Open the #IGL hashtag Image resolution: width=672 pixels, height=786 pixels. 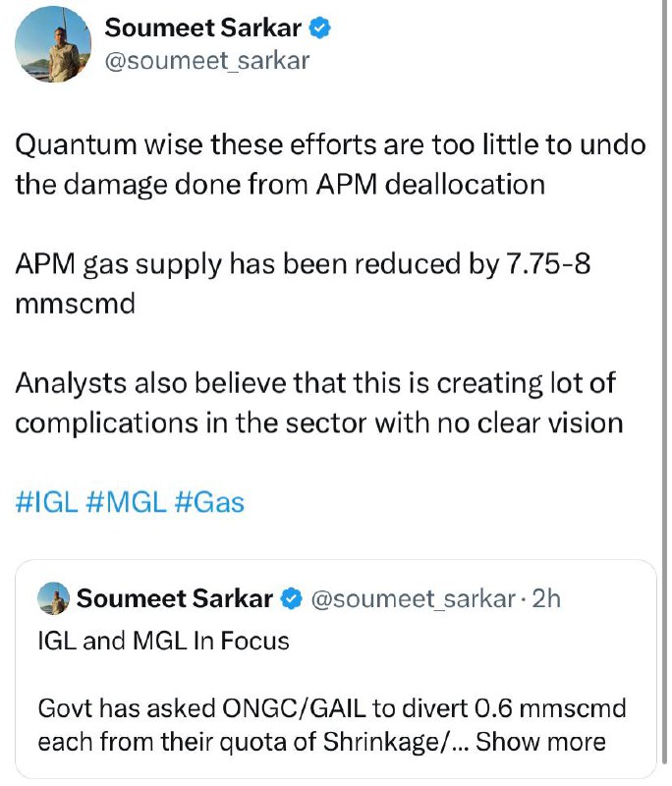pos(47,502)
